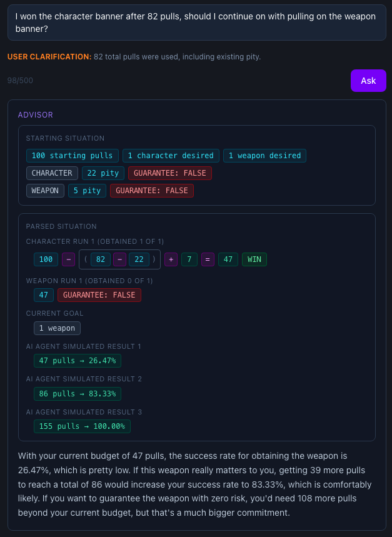
Task: Click the '47' result chip next to WIN
Action: coord(228,259)
